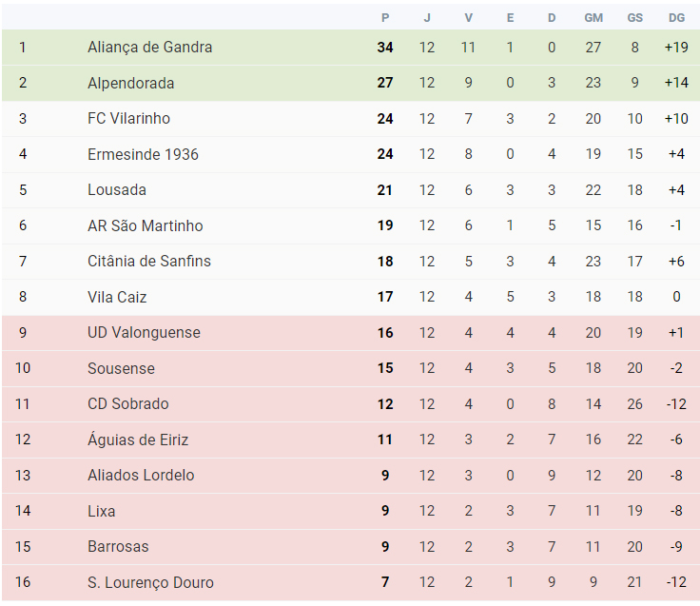Select the FC Vilarinho team name
The height and width of the screenshot is (606, 700).
(128, 119)
